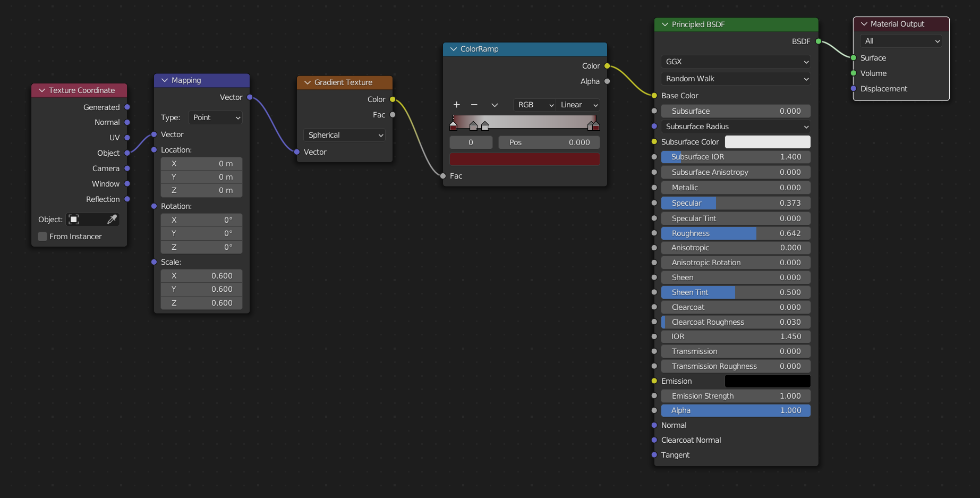Click the Anisotropic Rotation field
980x498 pixels.
coord(736,263)
